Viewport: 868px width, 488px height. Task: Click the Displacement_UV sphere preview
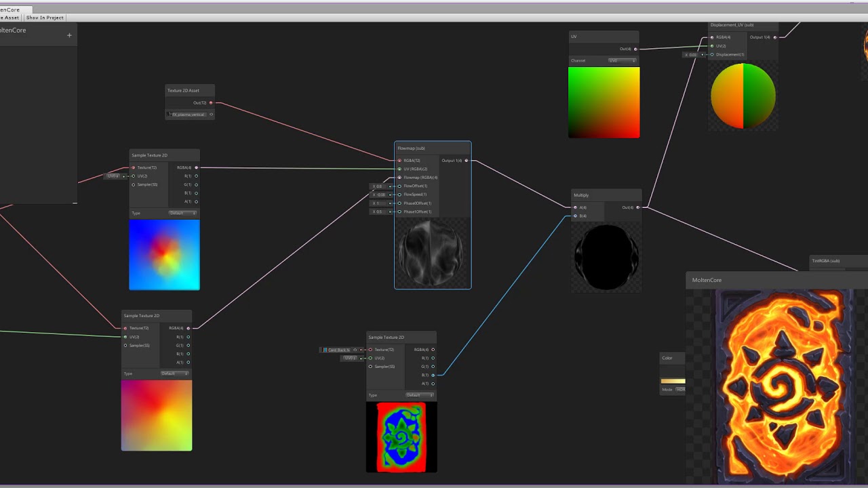pyautogui.click(x=743, y=96)
